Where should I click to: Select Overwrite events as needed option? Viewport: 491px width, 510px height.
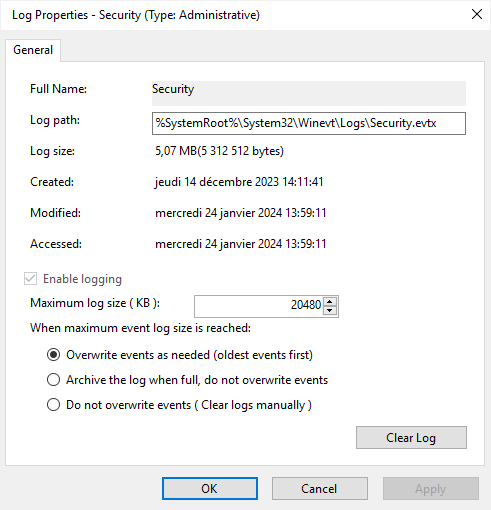(53, 355)
